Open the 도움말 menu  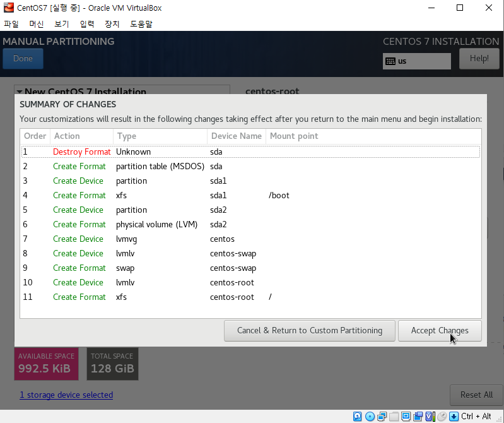coord(141,24)
